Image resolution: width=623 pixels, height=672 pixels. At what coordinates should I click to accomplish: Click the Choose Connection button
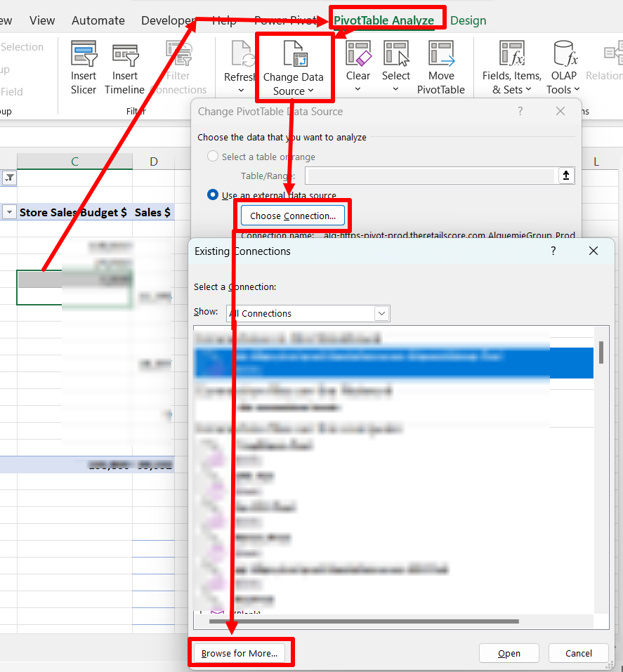point(293,216)
